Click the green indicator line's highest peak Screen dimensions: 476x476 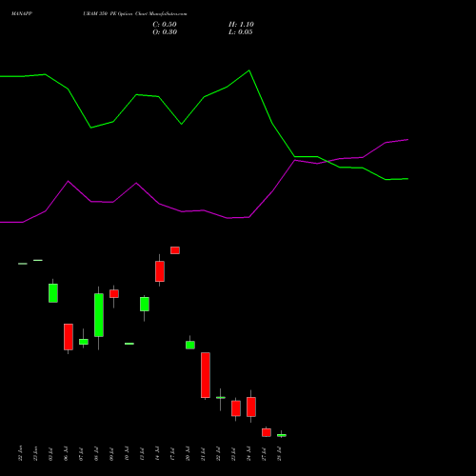tap(249, 70)
